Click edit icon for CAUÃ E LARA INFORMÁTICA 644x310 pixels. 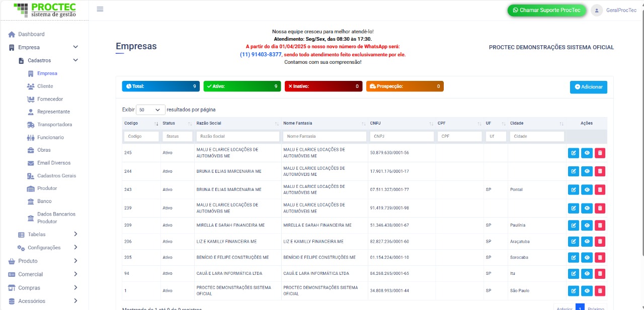tap(574, 274)
